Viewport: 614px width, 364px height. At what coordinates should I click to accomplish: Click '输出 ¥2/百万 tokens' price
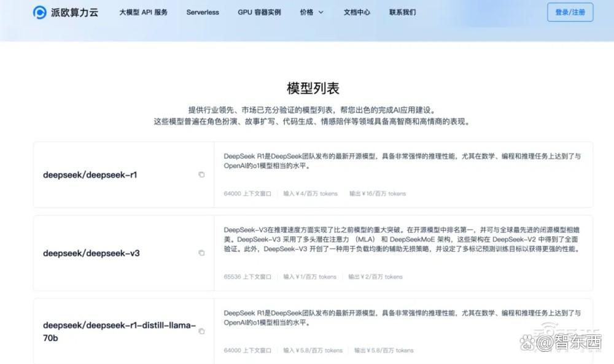pos(376,277)
